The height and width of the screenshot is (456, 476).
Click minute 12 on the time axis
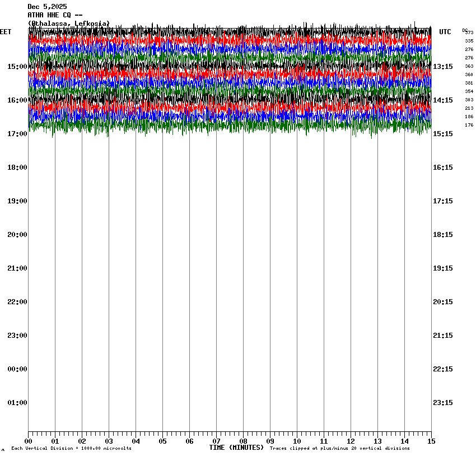[x=351, y=441]
